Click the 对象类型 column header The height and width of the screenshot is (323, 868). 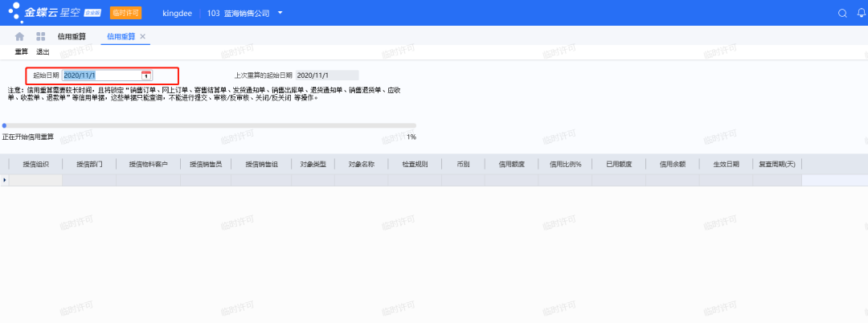tap(313, 164)
